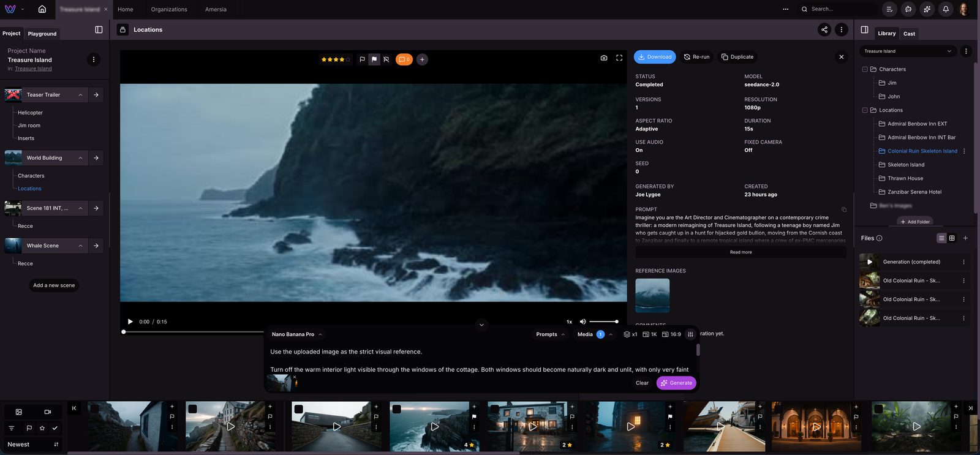The height and width of the screenshot is (455, 980).
Task: Open the Nano Banana Pro model dropdown
Action: [296, 334]
